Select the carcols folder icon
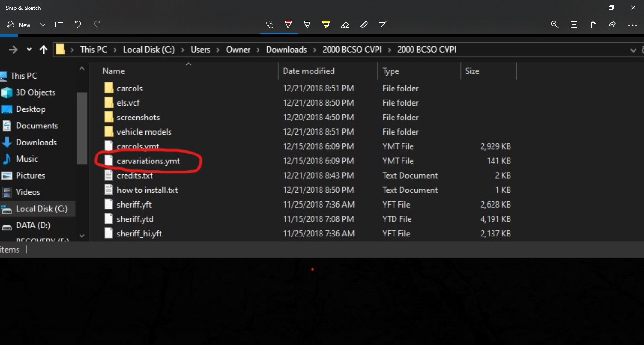Image resolution: width=644 pixels, height=345 pixels. (109, 88)
